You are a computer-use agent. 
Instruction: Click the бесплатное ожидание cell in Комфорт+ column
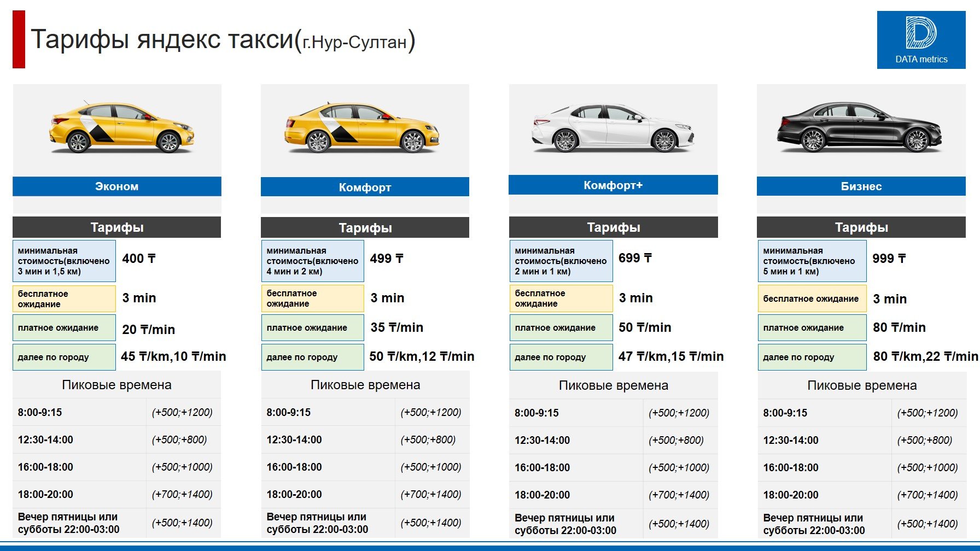(561, 298)
